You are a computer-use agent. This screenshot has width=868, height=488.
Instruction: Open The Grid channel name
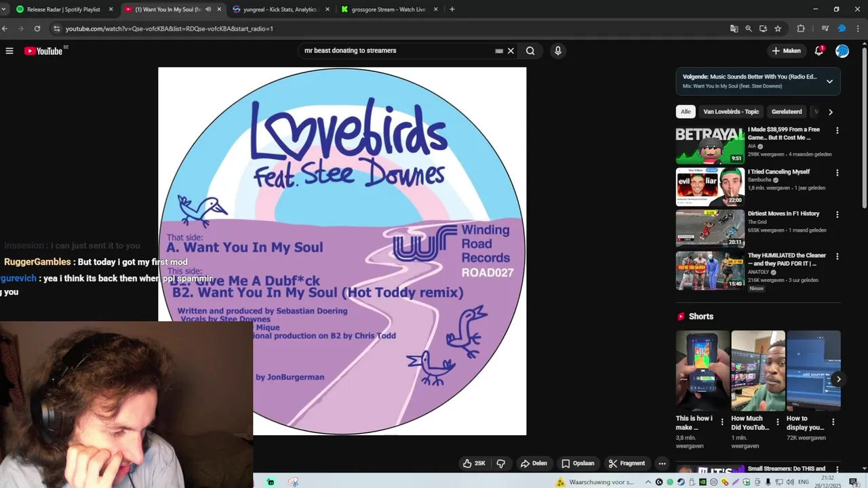(x=757, y=222)
